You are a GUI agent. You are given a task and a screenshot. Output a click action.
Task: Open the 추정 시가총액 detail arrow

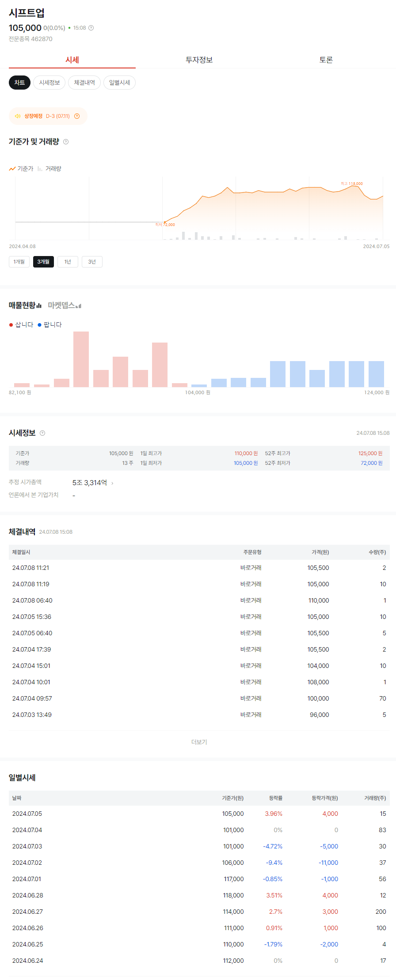click(x=112, y=483)
